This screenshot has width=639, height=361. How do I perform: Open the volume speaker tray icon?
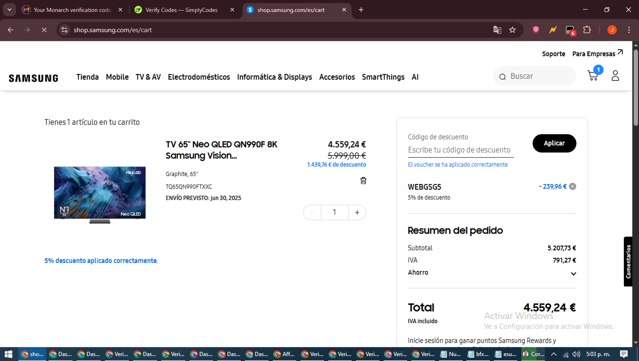click(576, 354)
